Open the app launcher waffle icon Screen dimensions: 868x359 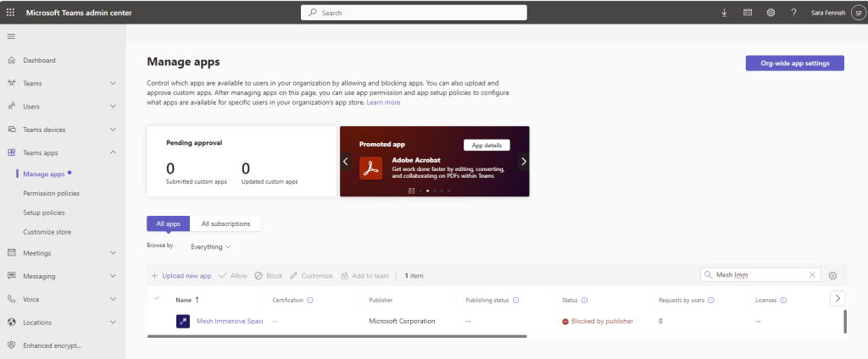point(10,13)
